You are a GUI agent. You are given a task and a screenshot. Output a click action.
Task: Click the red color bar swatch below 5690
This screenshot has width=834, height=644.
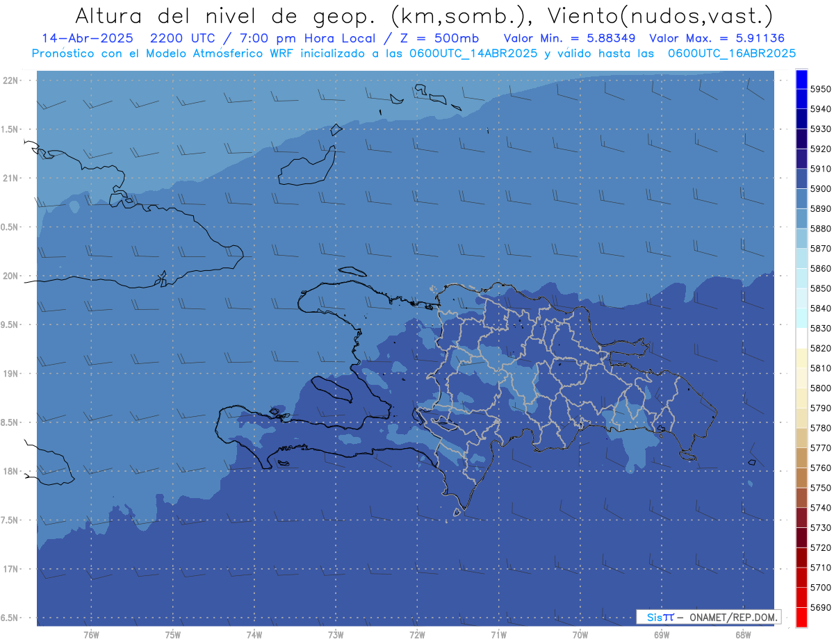point(801,617)
